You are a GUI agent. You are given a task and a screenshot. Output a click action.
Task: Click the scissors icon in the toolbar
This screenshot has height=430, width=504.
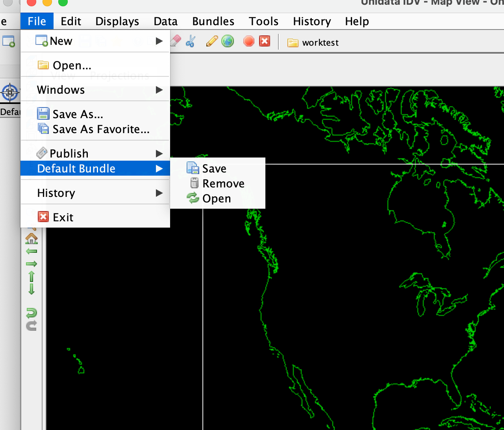[x=191, y=41]
